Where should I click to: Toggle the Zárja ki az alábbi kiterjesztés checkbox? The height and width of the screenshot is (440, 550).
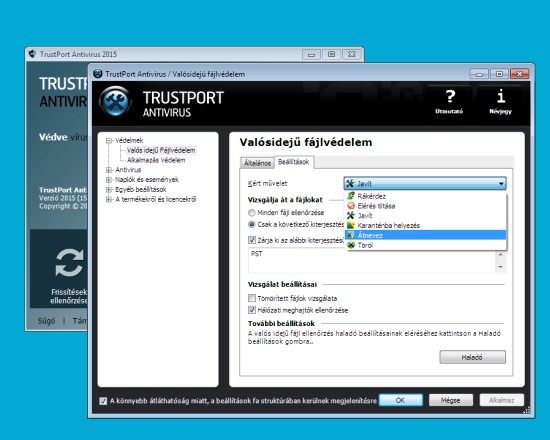(x=251, y=240)
